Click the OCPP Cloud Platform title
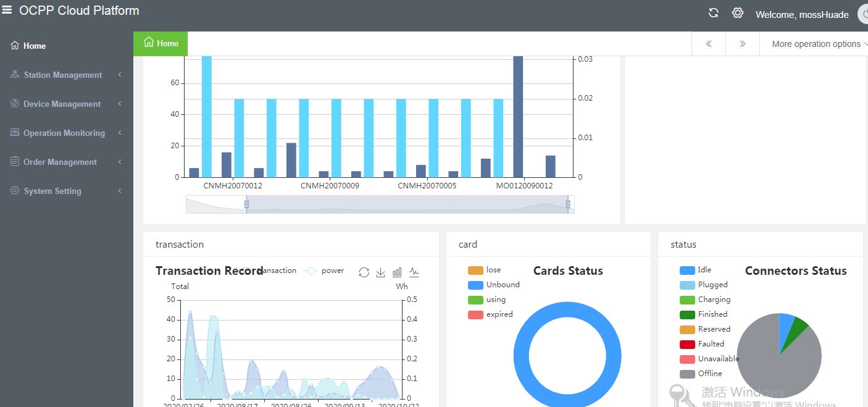This screenshot has width=868, height=407. point(79,10)
